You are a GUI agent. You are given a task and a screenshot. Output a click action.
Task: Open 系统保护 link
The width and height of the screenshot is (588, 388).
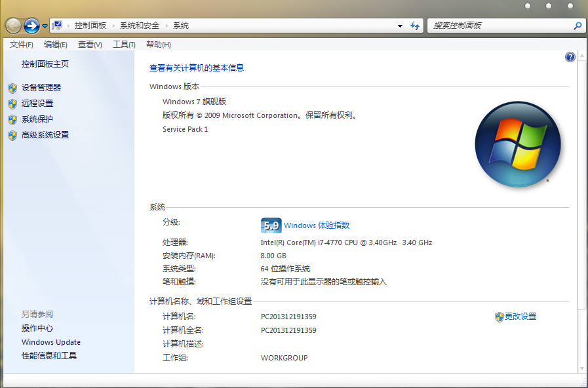[37, 119]
